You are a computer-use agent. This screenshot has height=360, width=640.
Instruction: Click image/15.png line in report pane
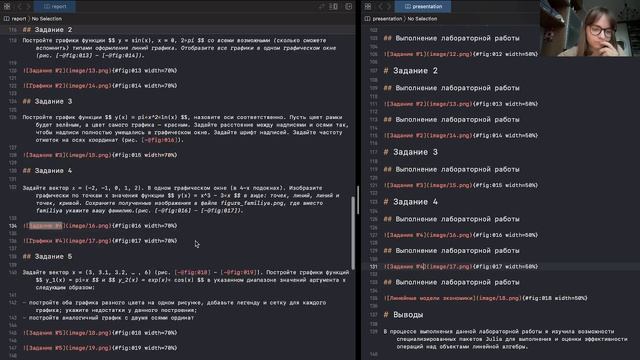tap(100, 155)
